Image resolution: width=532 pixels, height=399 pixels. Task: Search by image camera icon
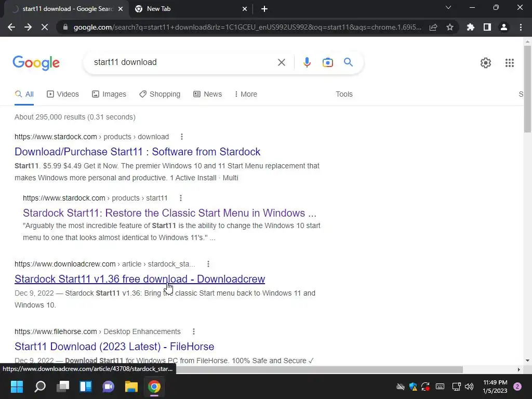click(x=328, y=62)
